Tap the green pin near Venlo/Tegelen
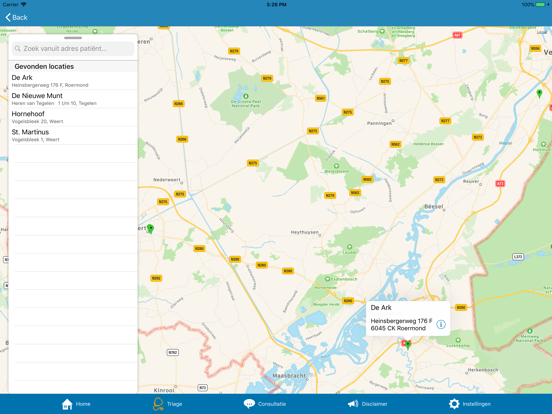The height and width of the screenshot is (414, 552). [539, 93]
